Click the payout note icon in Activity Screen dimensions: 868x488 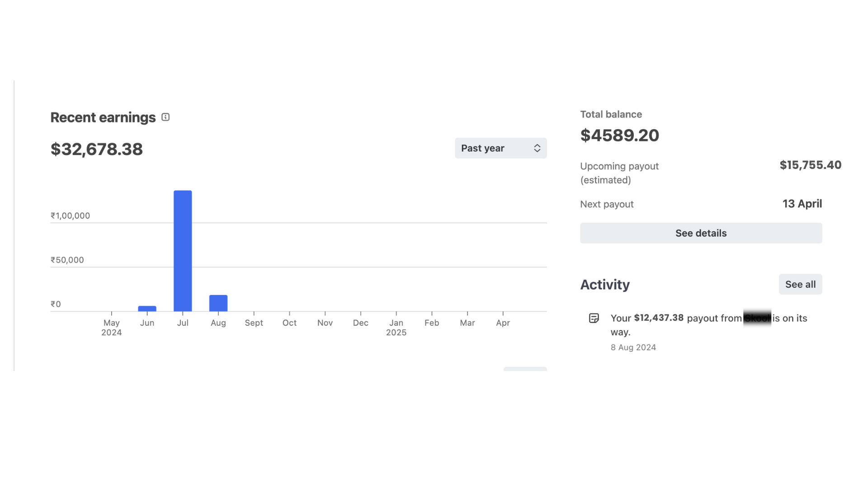pyautogui.click(x=594, y=318)
